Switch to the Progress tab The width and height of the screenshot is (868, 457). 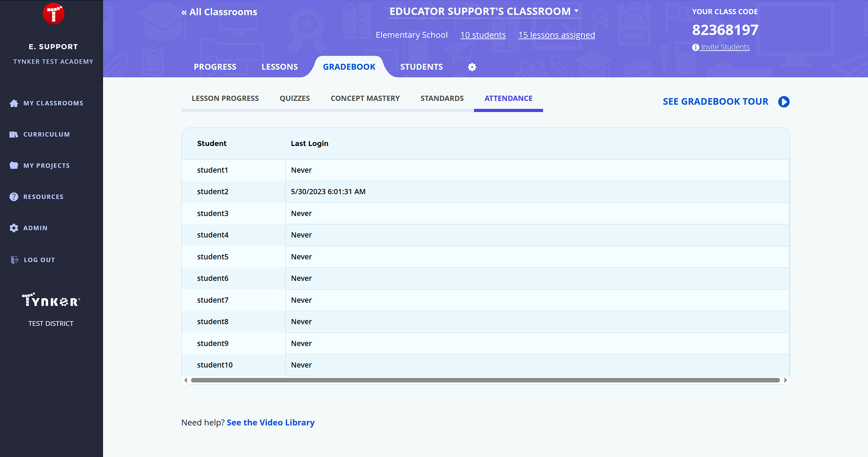point(215,67)
